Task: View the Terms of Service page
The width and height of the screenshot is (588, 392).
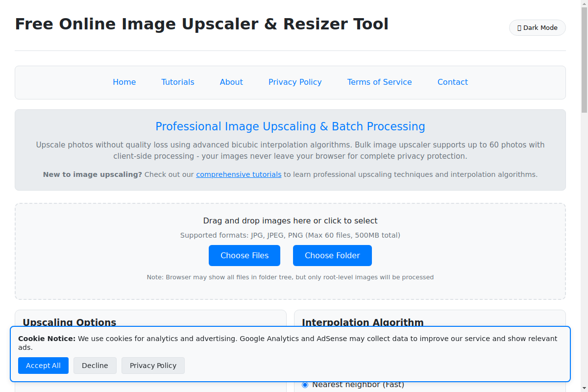Action: click(x=379, y=82)
